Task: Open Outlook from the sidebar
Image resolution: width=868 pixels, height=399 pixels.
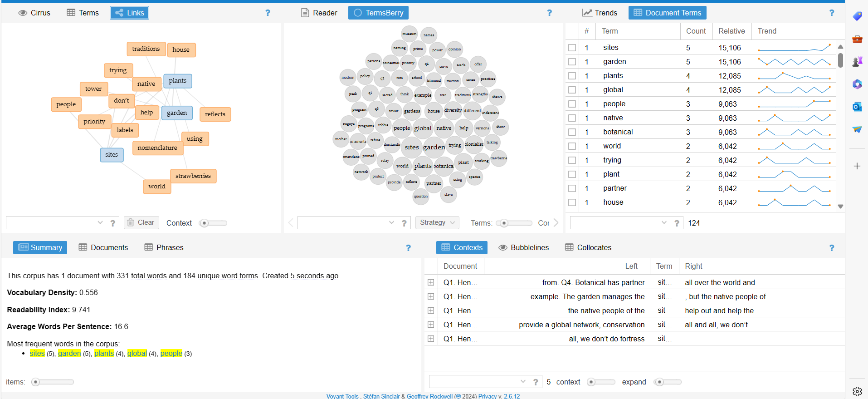Action: pyautogui.click(x=857, y=107)
